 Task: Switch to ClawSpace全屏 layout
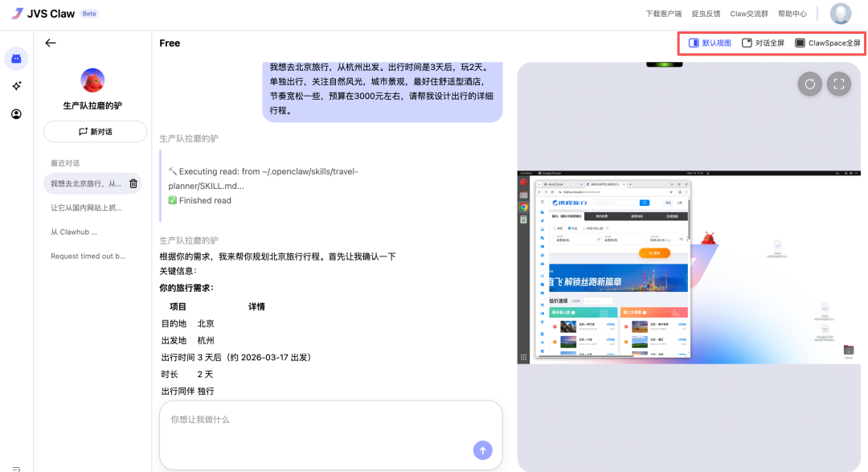828,43
